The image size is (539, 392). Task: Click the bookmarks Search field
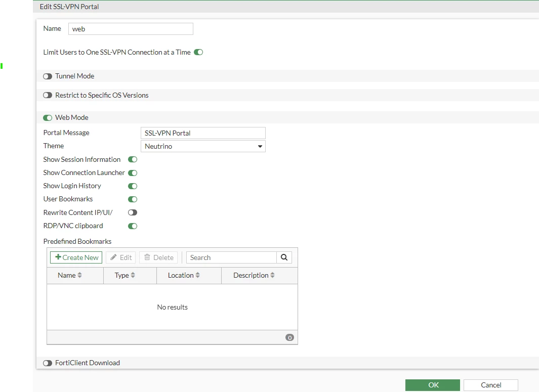pos(231,257)
